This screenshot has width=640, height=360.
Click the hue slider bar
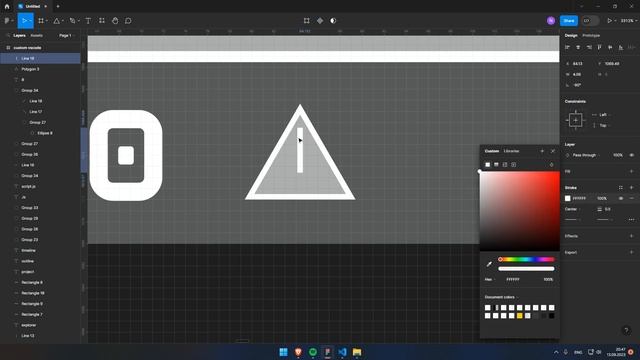coord(526,259)
